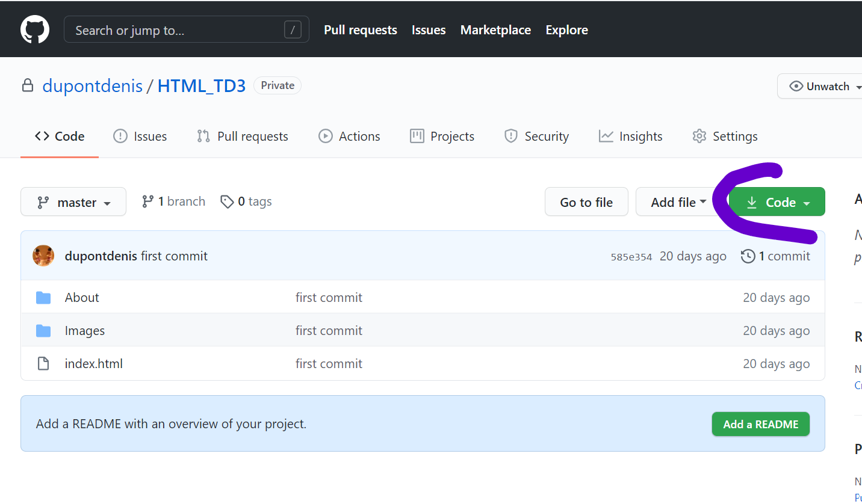Open the Projects tab
The image size is (862, 504).
(442, 137)
